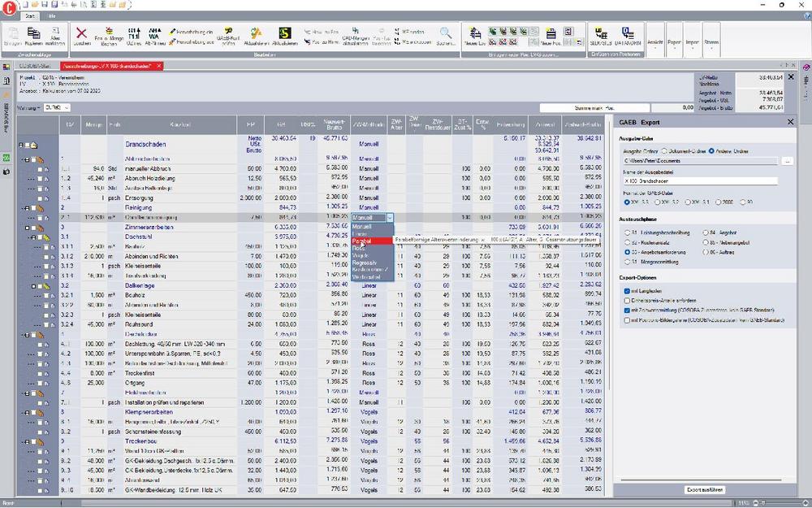Click the browse '...' folder button

tap(786, 161)
